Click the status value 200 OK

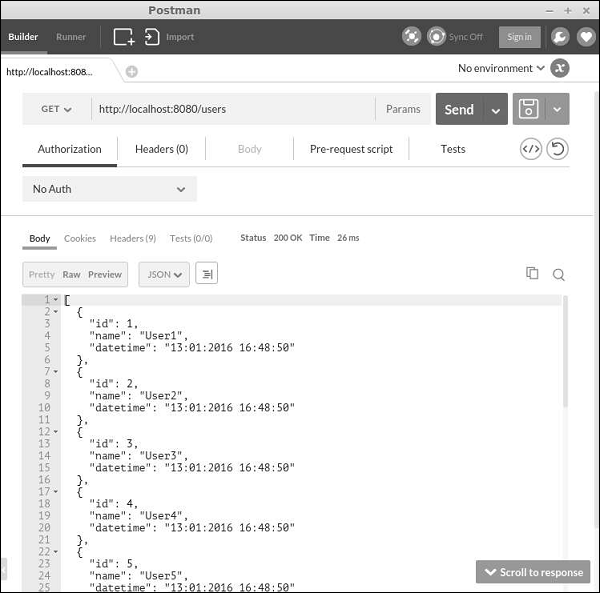click(288, 238)
